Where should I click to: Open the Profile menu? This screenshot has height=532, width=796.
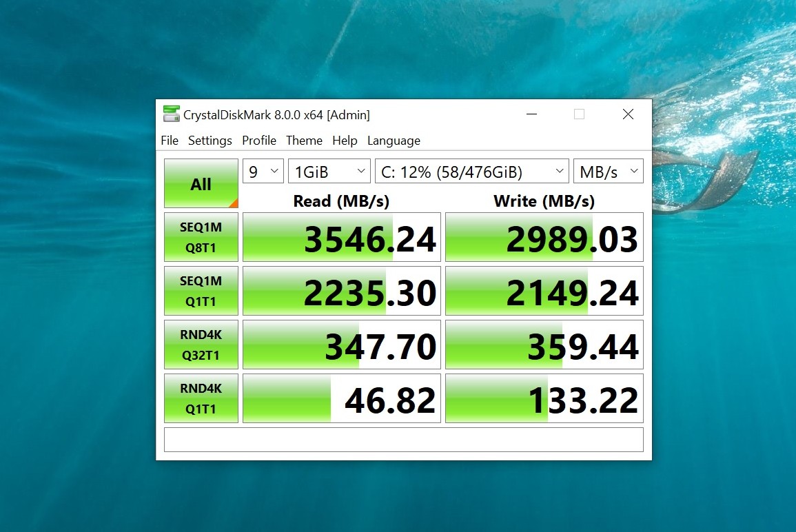pyautogui.click(x=259, y=141)
